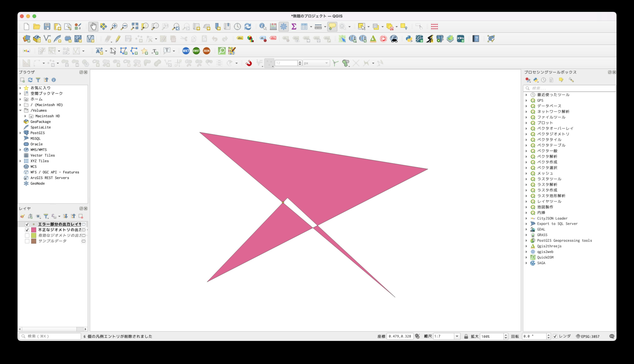
Task: Click the locator search bar (⌘K)
Action: tap(50, 336)
